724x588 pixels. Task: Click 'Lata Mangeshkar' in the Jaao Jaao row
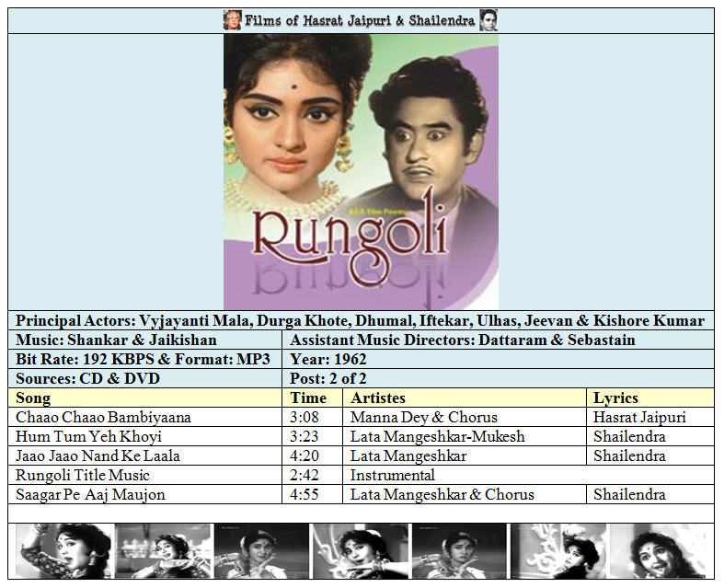[408, 455]
